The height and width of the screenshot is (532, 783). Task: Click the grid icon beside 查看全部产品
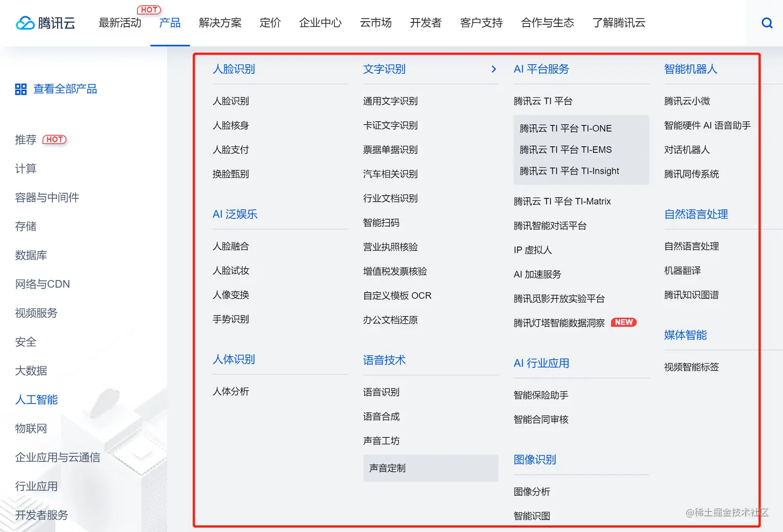pyautogui.click(x=21, y=89)
